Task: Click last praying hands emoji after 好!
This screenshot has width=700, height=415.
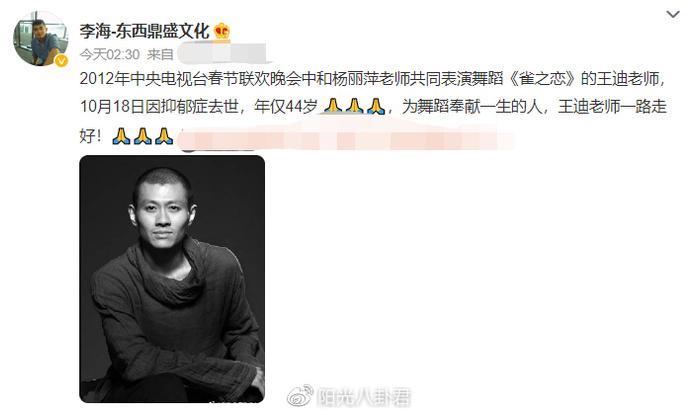Action: [x=164, y=136]
